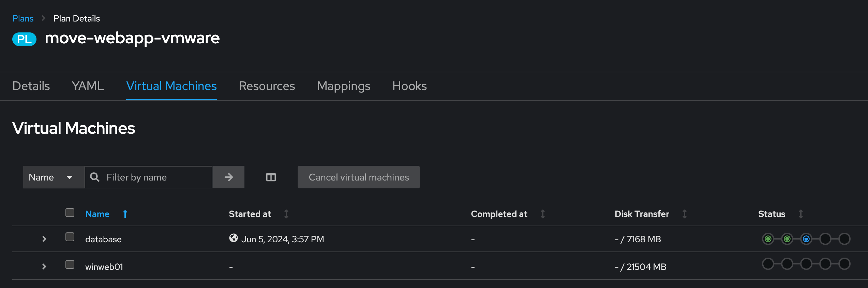Click the move-webapp-vmware plan title

[132, 38]
